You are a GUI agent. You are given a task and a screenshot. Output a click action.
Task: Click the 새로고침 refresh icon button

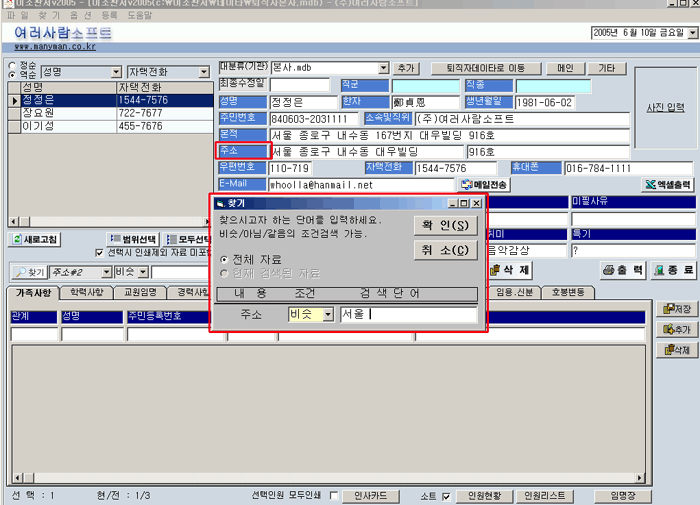[x=35, y=240]
